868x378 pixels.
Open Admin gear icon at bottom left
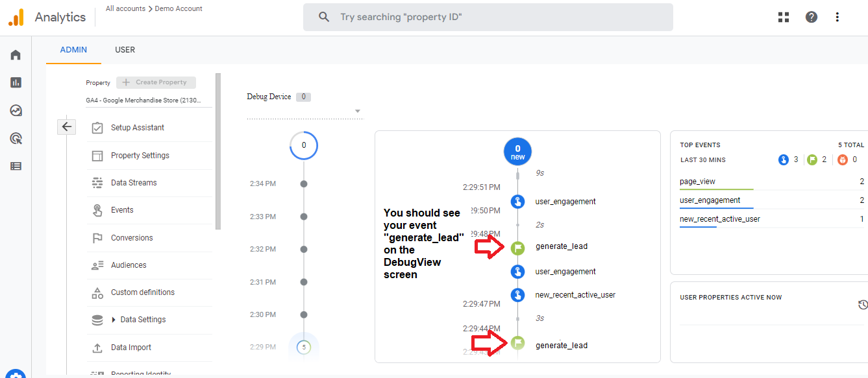coord(16,374)
